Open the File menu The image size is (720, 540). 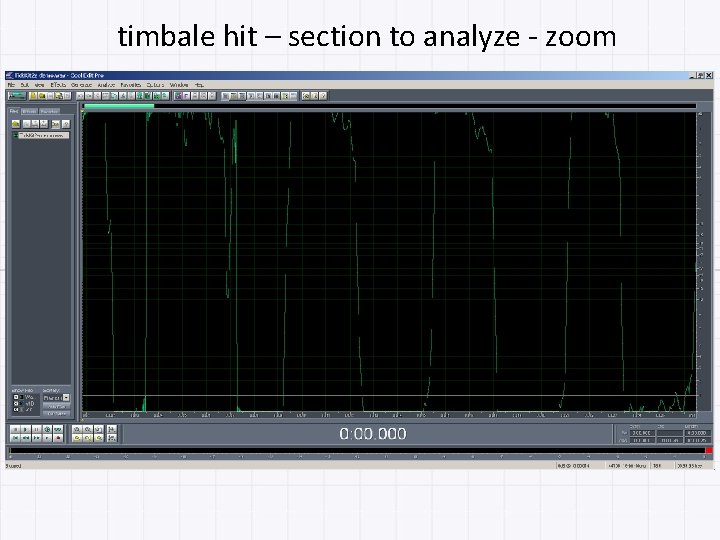[x=11, y=85]
